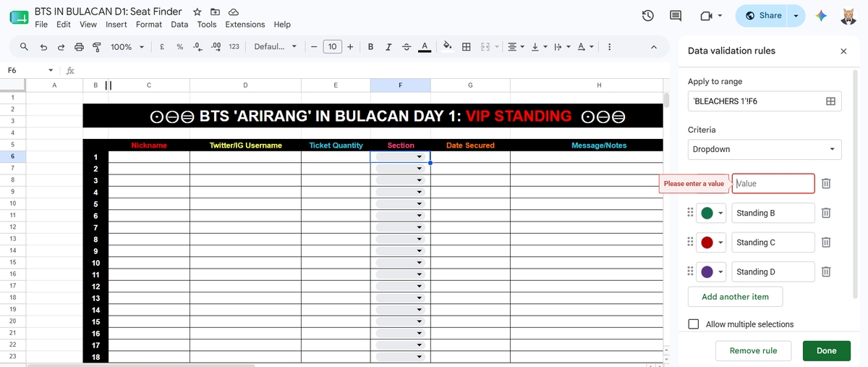The image size is (868, 367).
Task: Open the Insert menu
Action: [116, 24]
